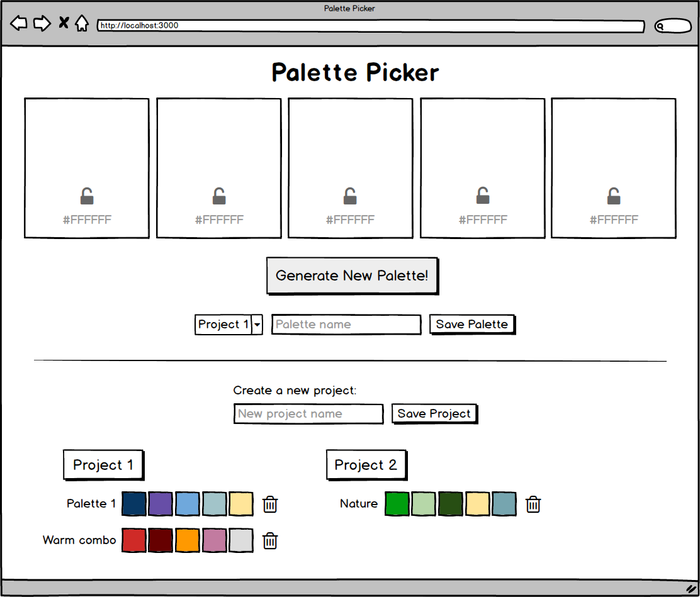Pick the orange swatch in Warm combo

(x=188, y=540)
